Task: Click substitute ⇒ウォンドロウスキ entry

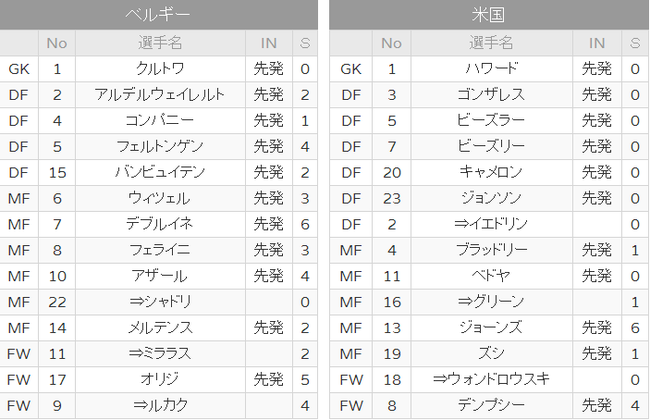Action: (x=492, y=380)
